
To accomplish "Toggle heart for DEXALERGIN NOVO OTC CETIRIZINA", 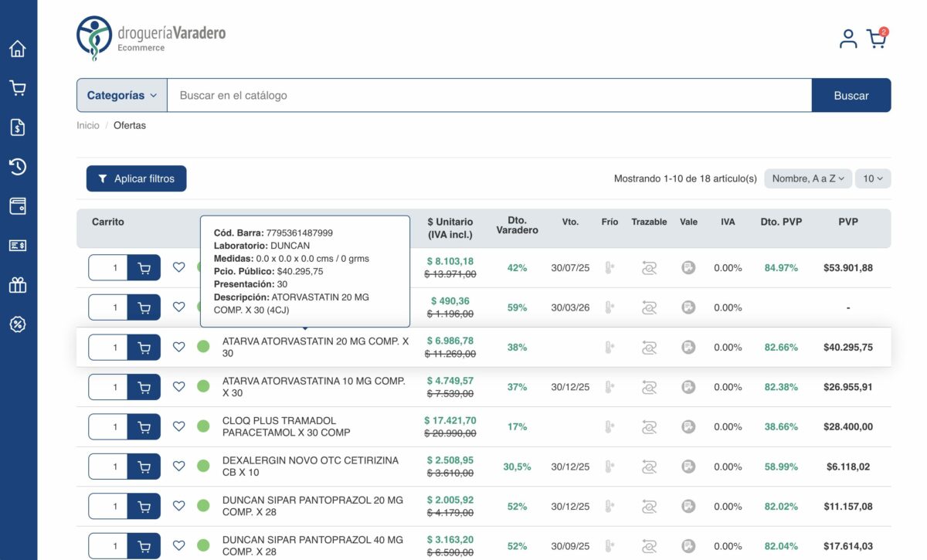I will tap(178, 467).
